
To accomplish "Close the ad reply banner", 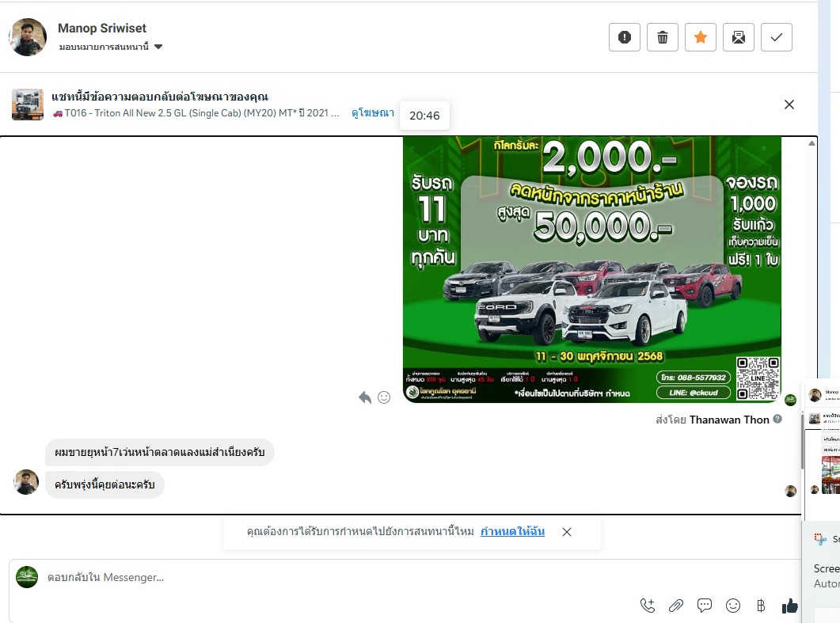I will [x=789, y=104].
